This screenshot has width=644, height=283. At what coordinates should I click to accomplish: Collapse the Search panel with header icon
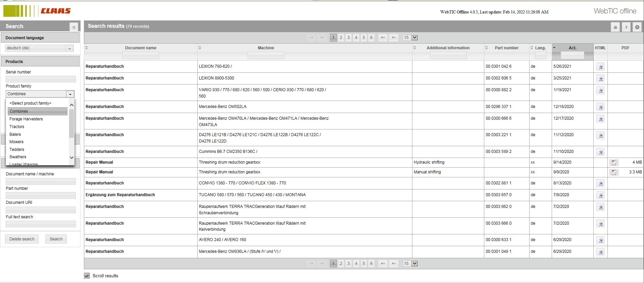(x=74, y=27)
